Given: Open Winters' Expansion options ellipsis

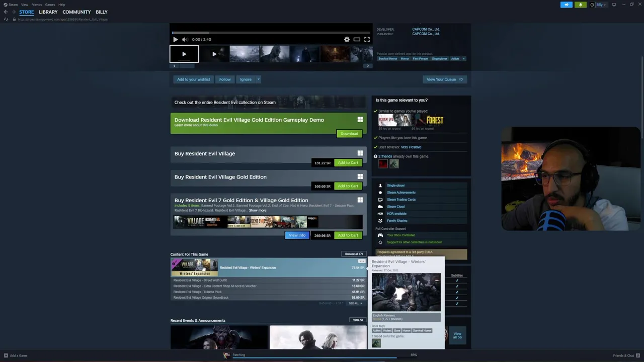Looking at the screenshot, I should pos(361,261).
